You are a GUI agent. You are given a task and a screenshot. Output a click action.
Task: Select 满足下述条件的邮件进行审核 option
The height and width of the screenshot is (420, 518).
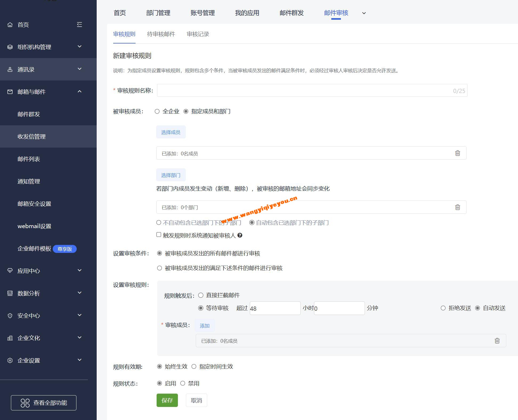tap(160, 268)
